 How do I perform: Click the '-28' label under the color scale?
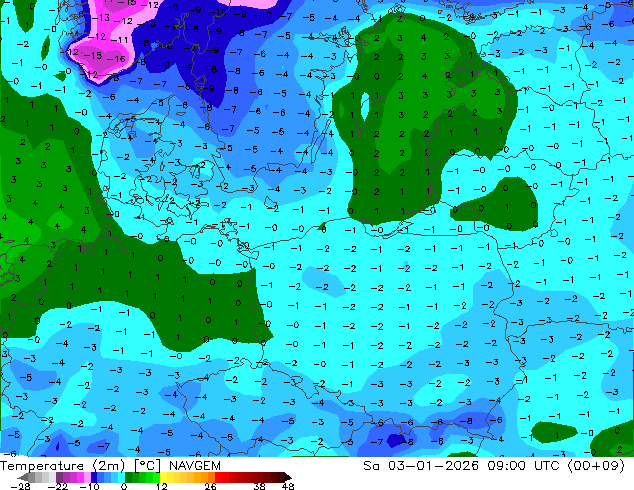pyautogui.click(x=20, y=486)
